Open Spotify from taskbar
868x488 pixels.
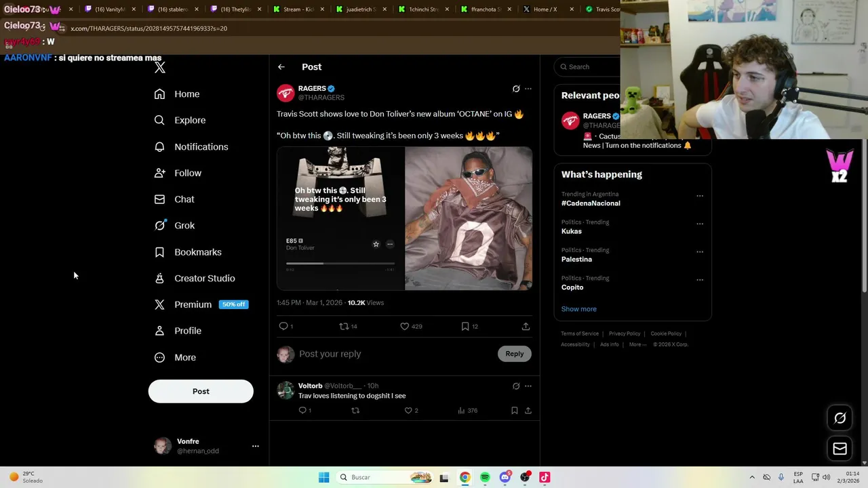coord(485,477)
